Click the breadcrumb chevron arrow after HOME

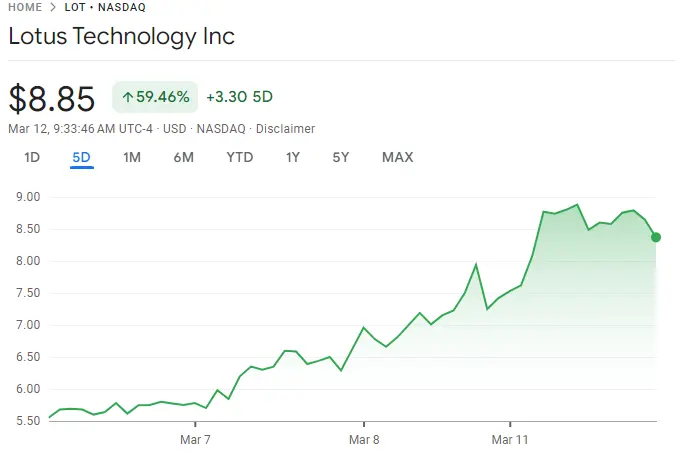53,7
